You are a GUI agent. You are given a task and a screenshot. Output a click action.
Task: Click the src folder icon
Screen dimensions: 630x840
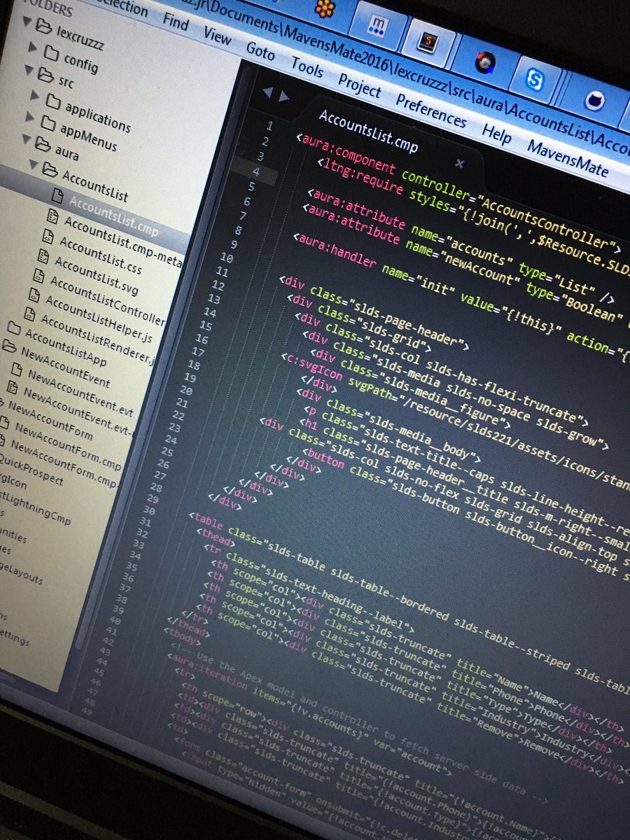point(46,76)
